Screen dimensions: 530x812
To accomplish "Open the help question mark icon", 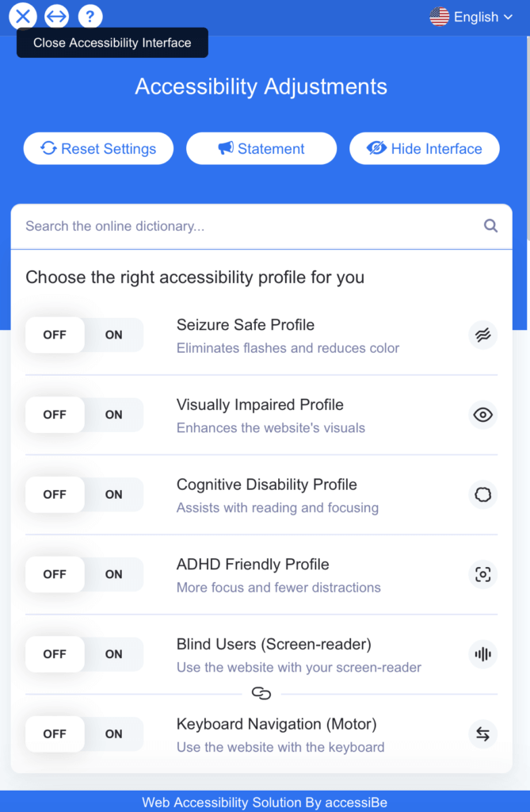I will (90, 16).
